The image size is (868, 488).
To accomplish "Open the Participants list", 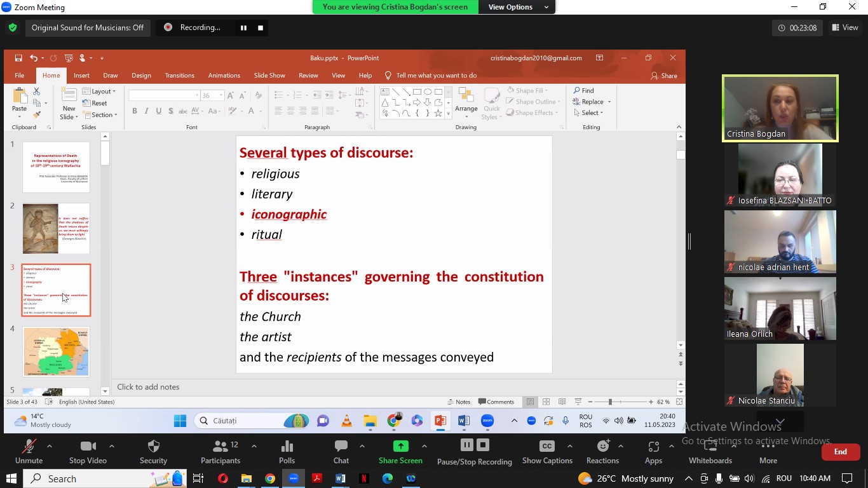I will (x=220, y=446).
